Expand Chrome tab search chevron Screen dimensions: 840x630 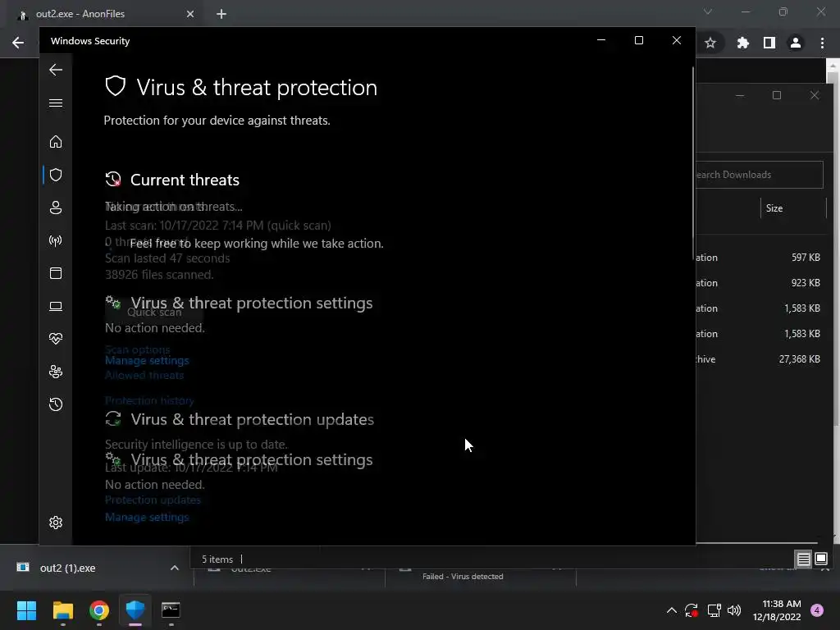pyautogui.click(x=708, y=11)
